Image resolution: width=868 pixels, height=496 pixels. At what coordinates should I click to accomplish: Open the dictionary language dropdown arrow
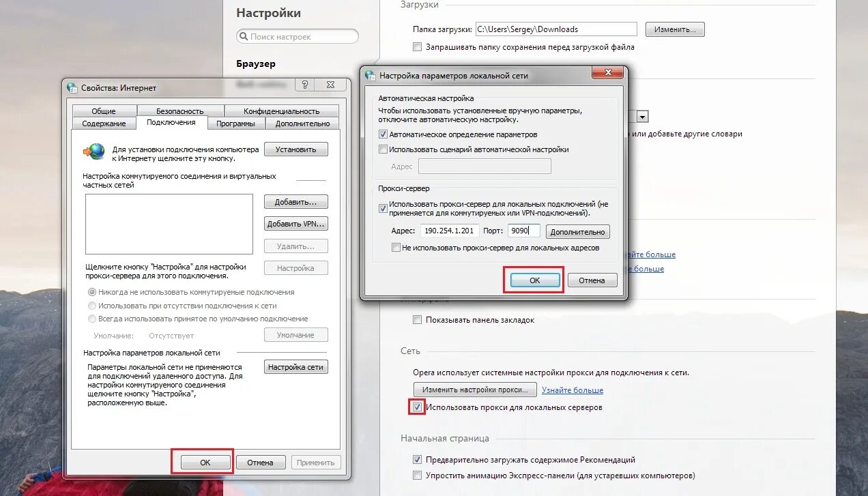[x=643, y=117]
